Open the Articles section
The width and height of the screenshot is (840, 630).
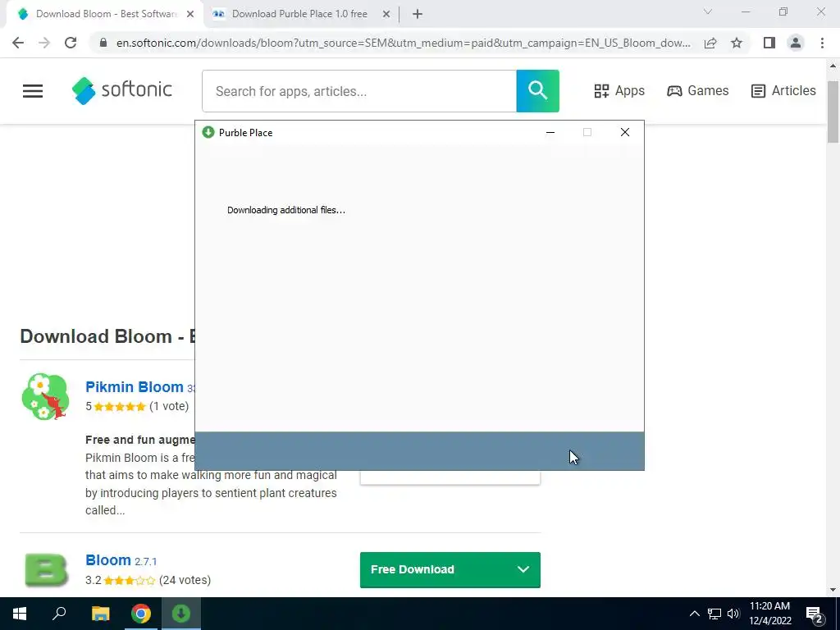click(x=783, y=90)
